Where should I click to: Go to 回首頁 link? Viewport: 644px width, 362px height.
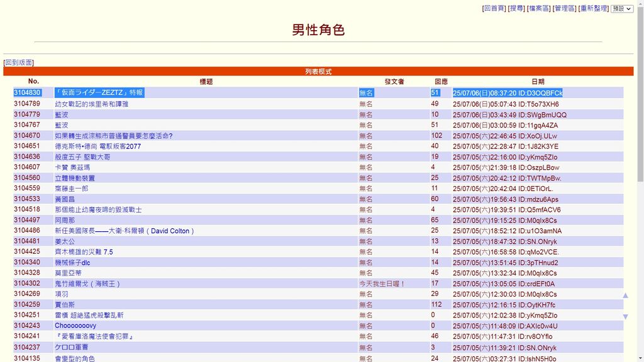point(494,9)
